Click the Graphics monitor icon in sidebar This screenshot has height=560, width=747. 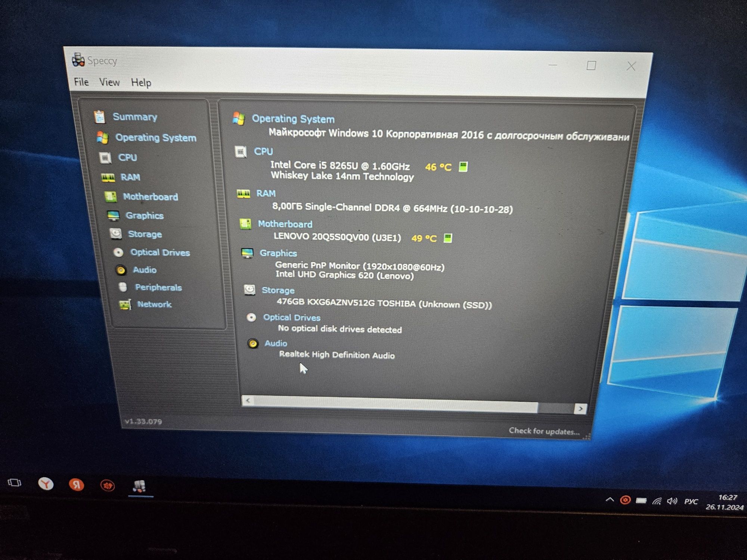pyautogui.click(x=113, y=216)
